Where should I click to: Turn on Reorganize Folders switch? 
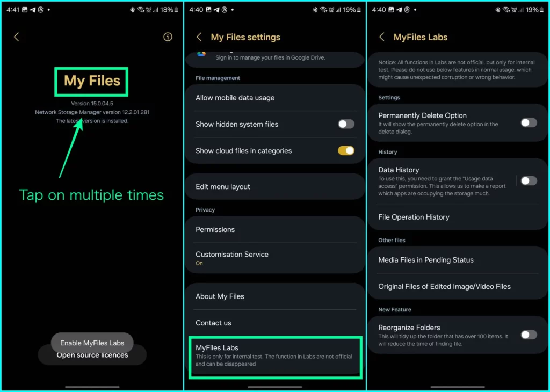click(529, 335)
